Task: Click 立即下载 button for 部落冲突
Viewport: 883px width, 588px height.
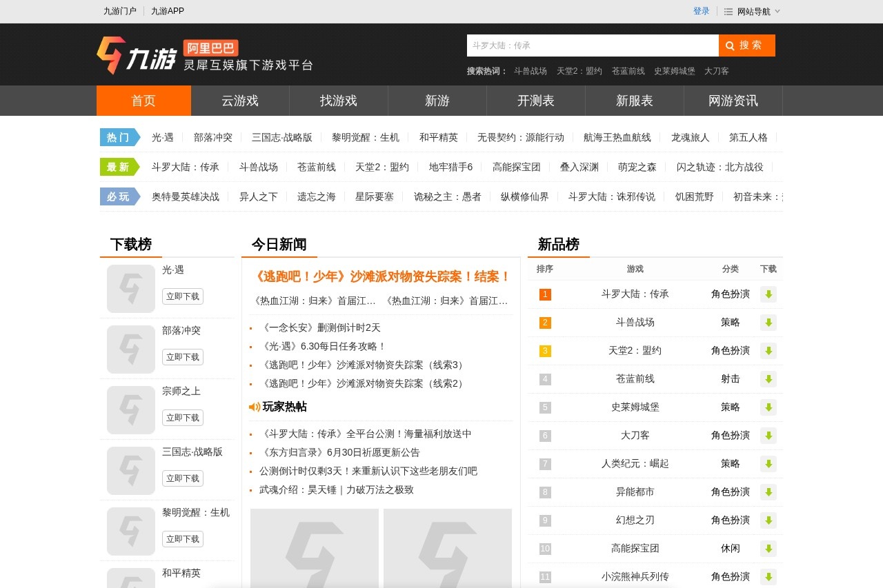Action: click(183, 357)
